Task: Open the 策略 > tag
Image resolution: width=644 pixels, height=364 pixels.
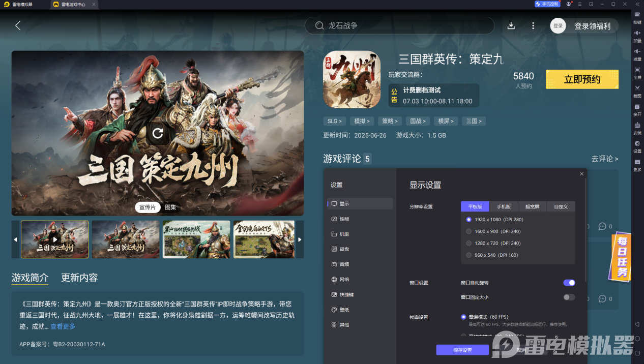Action: (390, 121)
